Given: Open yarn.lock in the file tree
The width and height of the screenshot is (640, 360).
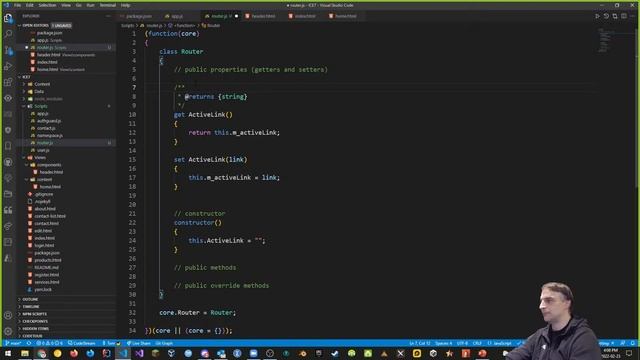Looking at the screenshot, I should click(x=43, y=290).
